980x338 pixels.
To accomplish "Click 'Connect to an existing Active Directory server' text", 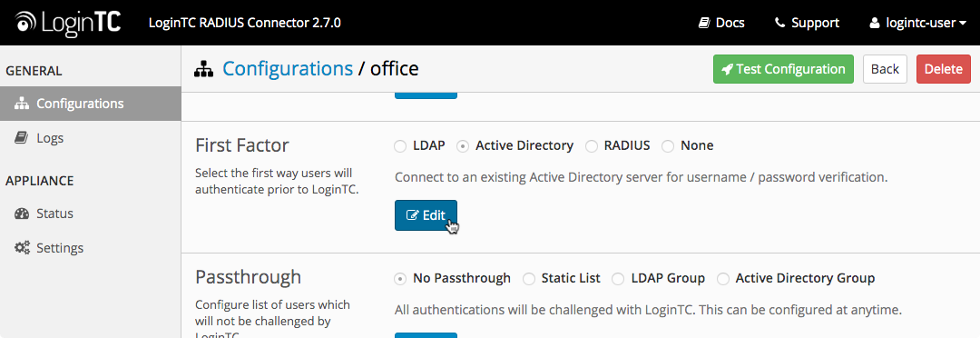I will pos(642,177).
